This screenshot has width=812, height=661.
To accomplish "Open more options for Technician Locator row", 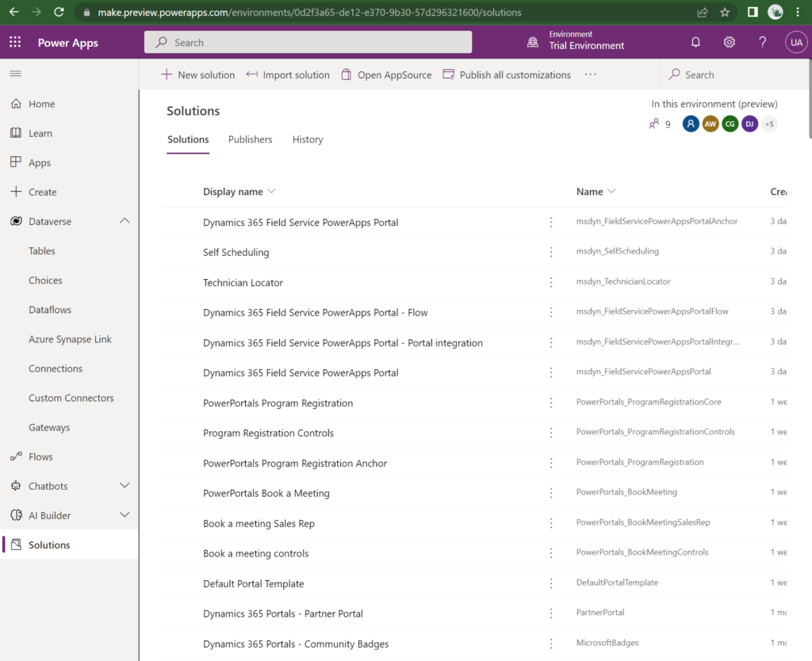I will click(551, 282).
